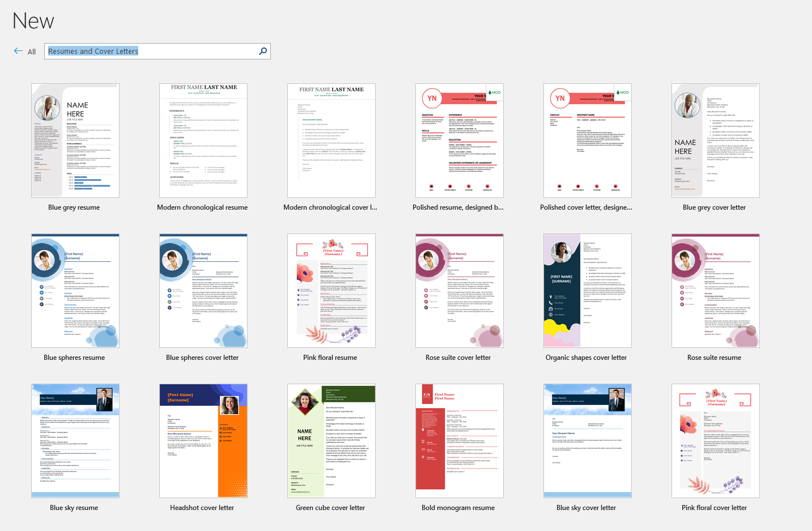This screenshot has width=812, height=531.
Task: Open the Pink floral cover letter thumbnail
Action: 716,441
